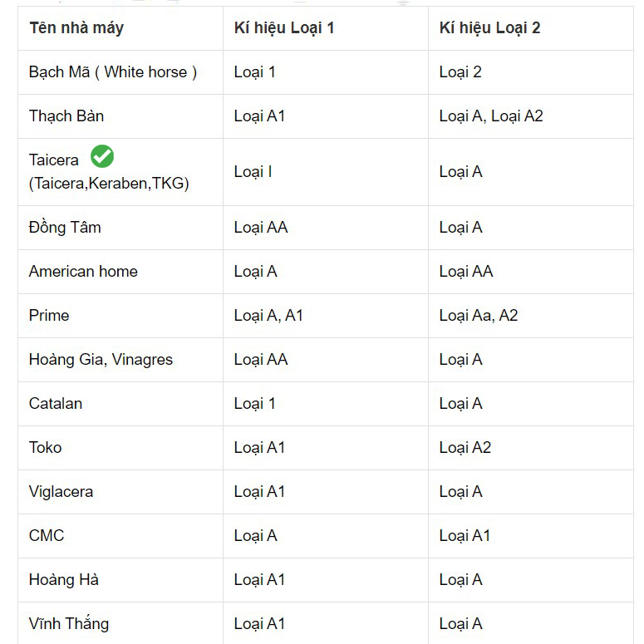Click the 'Kí hiệu Loại 1' header
This screenshot has height=644, width=644.
click(284, 28)
